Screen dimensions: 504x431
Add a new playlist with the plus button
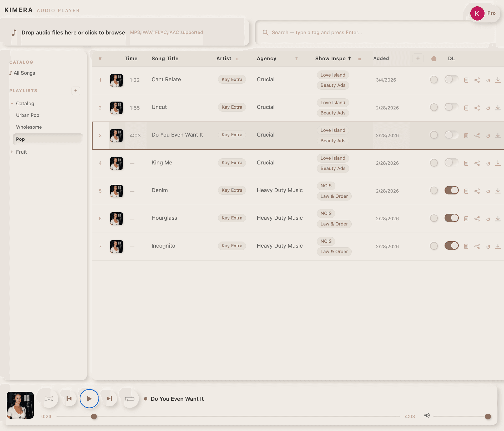point(76,91)
